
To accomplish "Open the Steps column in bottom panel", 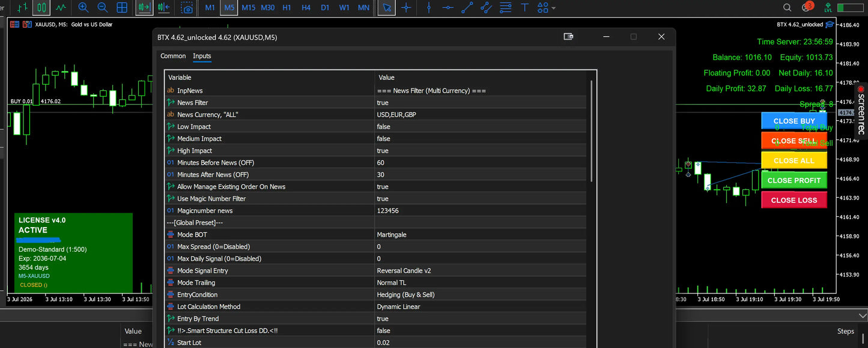I will pyautogui.click(x=845, y=331).
